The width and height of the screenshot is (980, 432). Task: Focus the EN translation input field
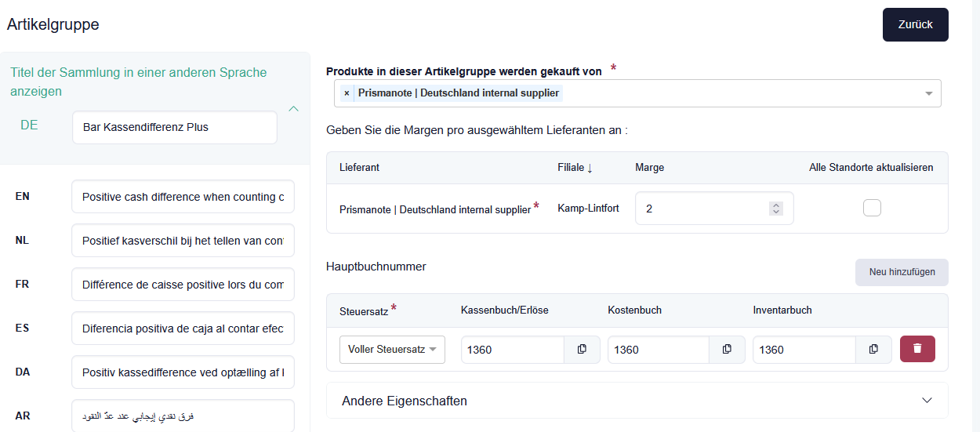pyautogui.click(x=183, y=197)
